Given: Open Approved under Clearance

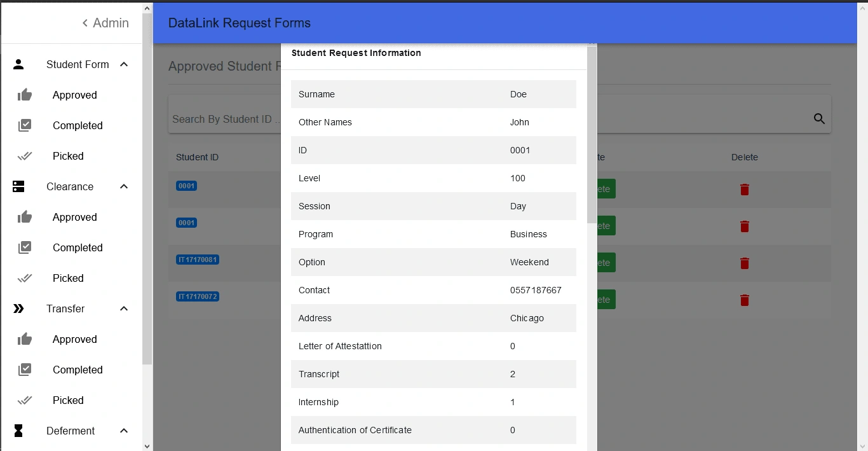Looking at the screenshot, I should [x=75, y=217].
